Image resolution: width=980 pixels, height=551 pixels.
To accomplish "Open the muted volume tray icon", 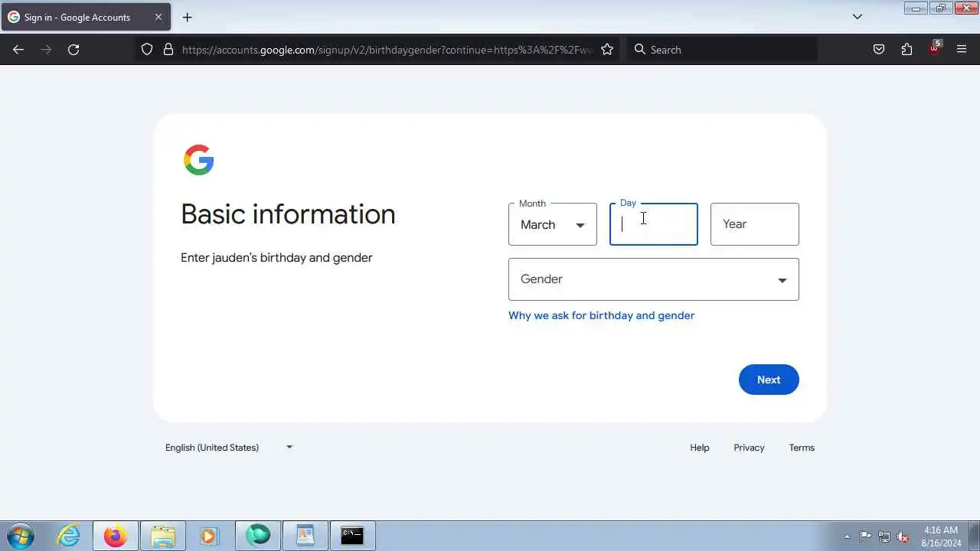I will point(903,536).
